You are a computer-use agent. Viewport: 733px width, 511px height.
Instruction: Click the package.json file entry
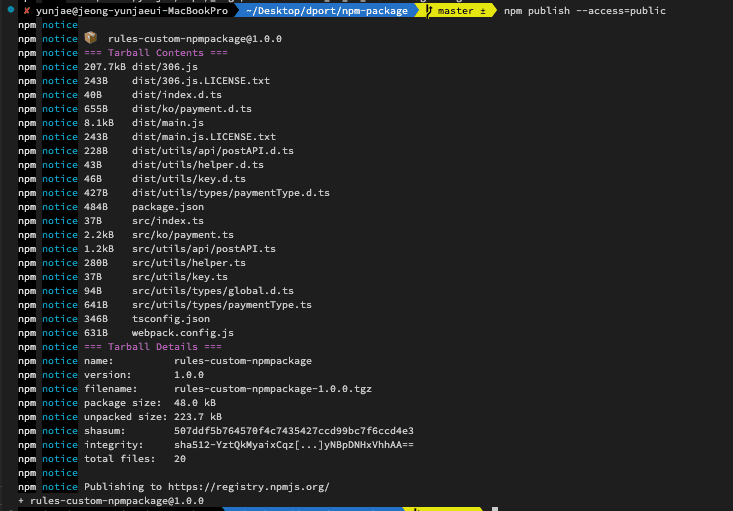[x=167, y=206]
